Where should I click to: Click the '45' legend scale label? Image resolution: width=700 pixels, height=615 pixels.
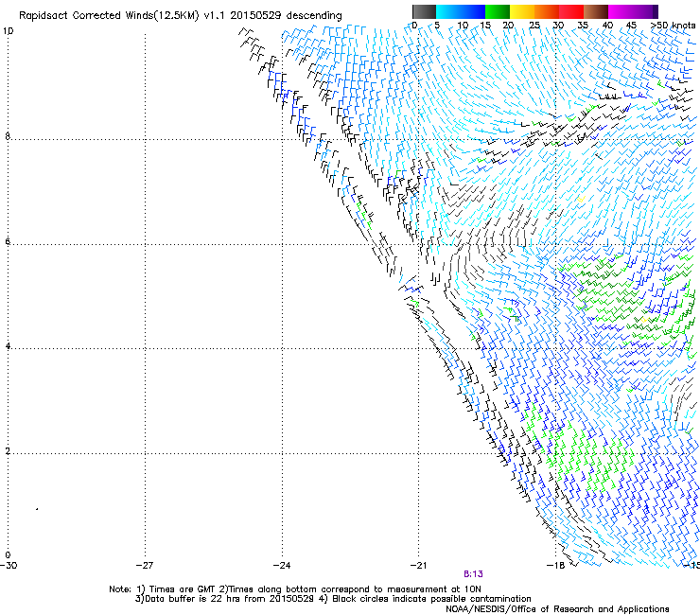tap(631, 26)
